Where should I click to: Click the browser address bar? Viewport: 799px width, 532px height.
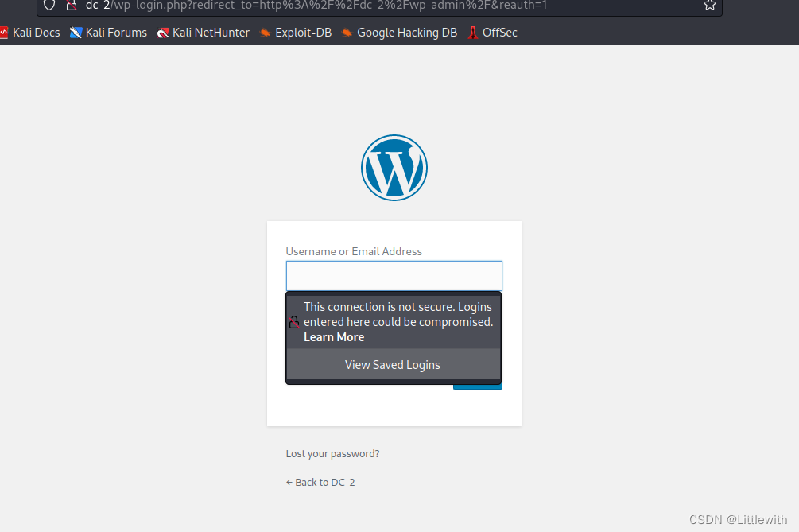(358, 6)
